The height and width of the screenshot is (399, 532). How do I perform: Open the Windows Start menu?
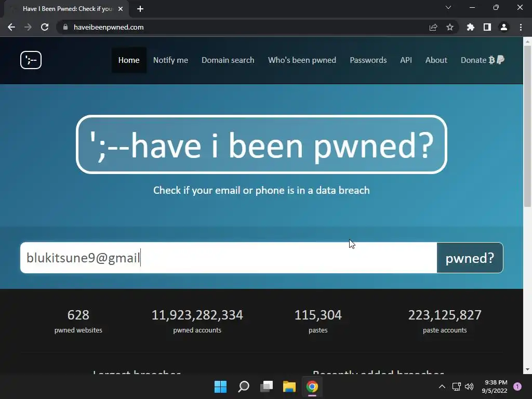tap(220, 387)
